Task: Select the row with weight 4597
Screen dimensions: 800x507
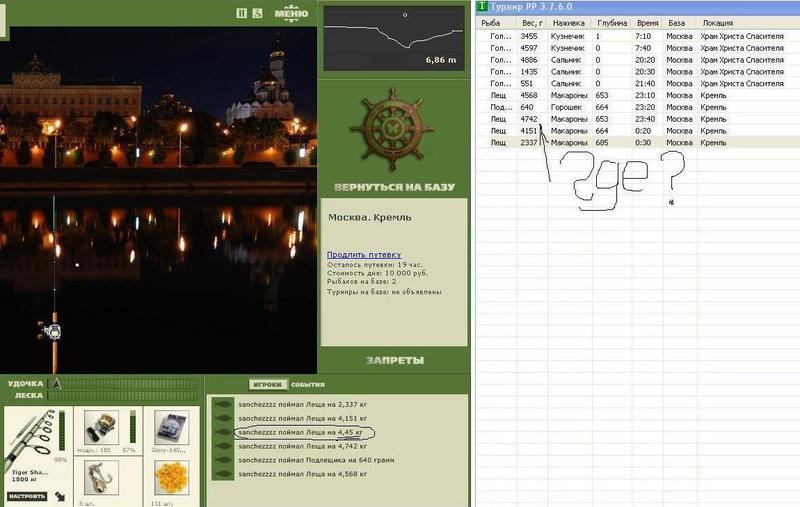Action: pos(638,48)
